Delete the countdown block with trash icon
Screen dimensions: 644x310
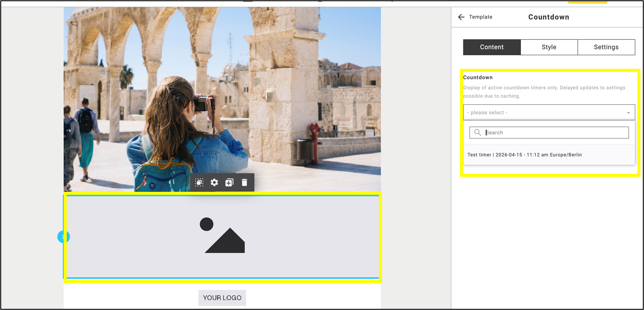point(244,183)
